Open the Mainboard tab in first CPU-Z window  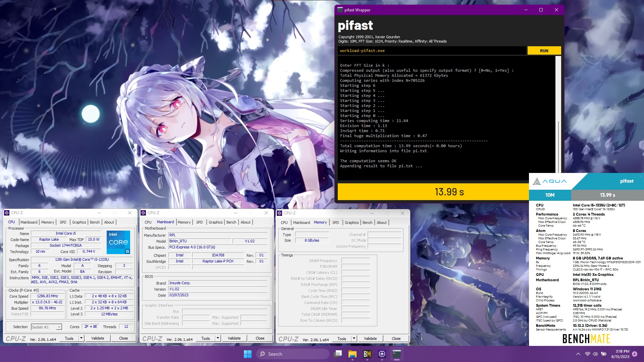point(29,222)
